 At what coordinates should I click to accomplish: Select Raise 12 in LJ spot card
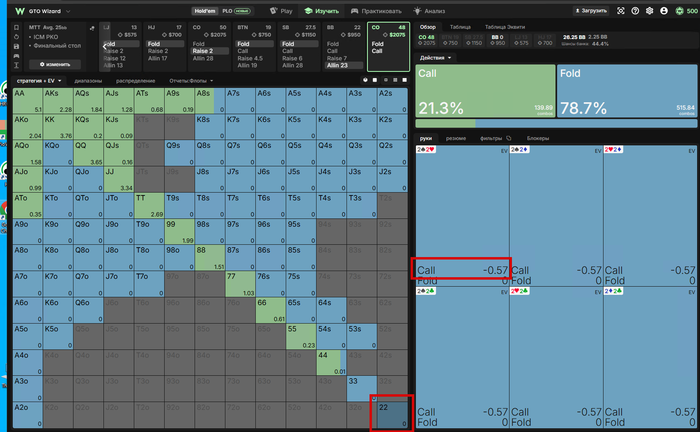(114, 58)
